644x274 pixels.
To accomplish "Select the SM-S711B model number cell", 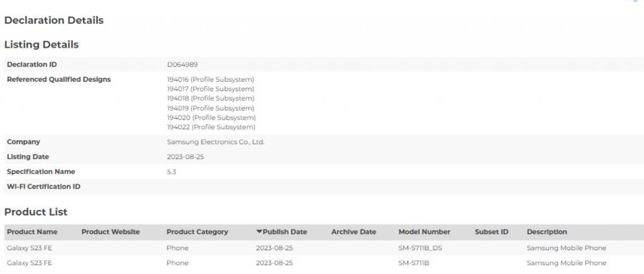I will coord(414,263).
